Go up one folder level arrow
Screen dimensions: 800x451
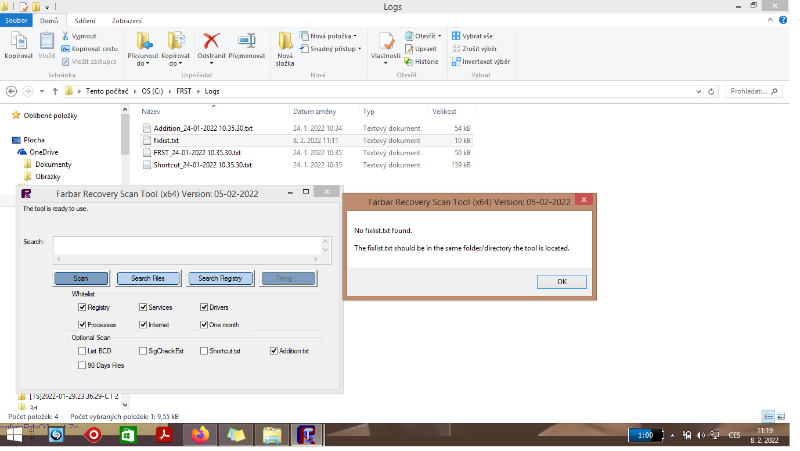click(55, 92)
